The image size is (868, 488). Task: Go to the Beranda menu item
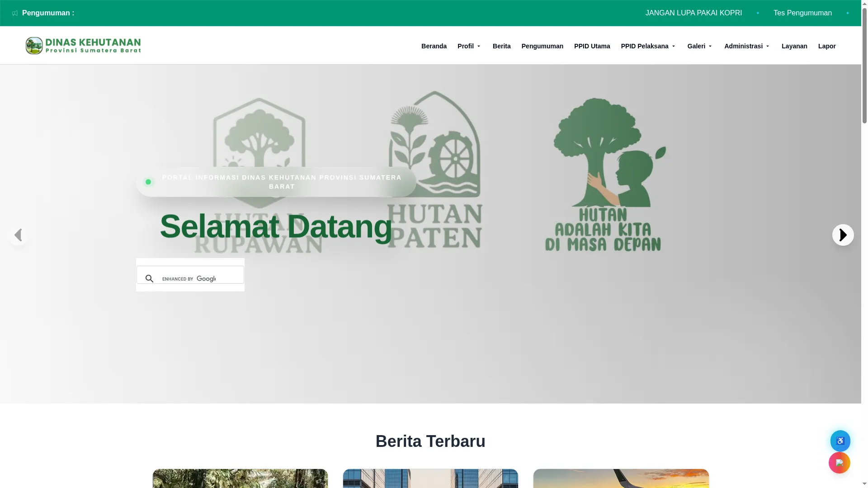pyautogui.click(x=434, y=46)
